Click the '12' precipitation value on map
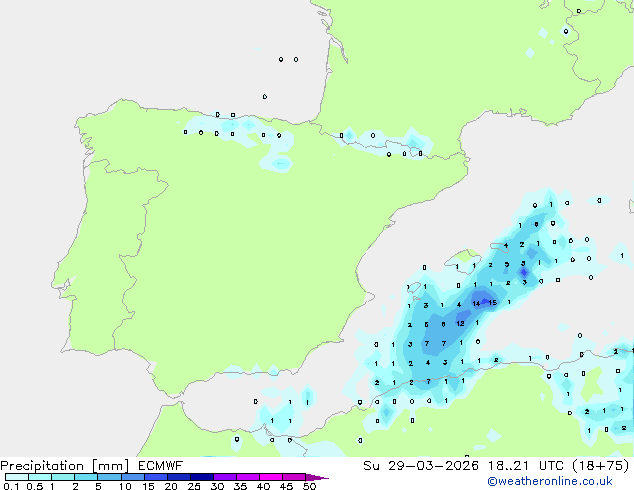The image size is (634, 490). (x=460, y=323)
